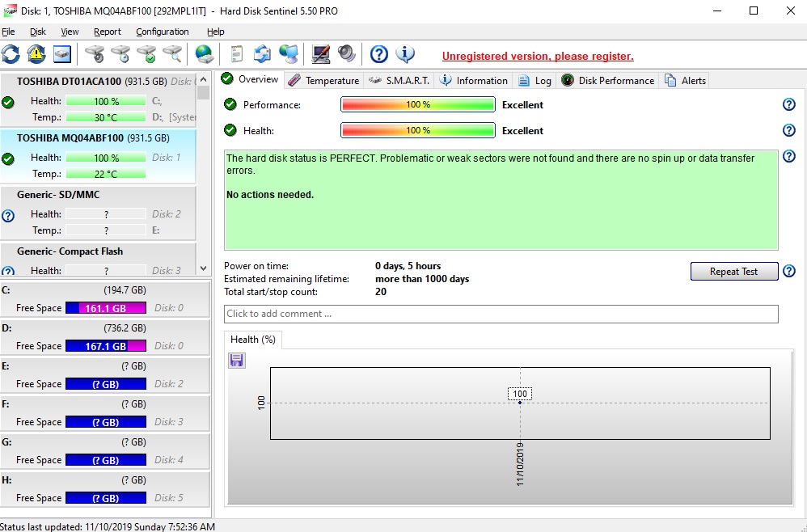Click the disk with magnifier toolbar icon

tap(172, 54)
